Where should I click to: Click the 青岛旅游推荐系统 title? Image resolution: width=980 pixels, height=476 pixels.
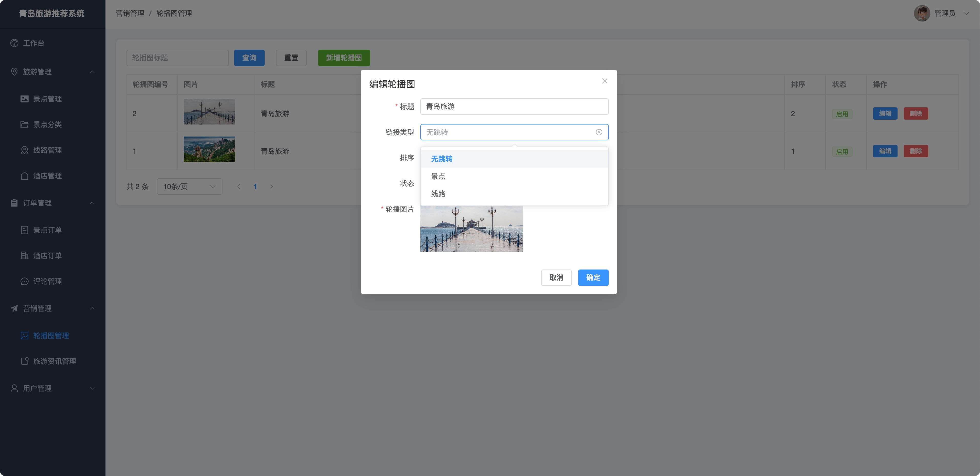pyautogui.click(x=52, y=13)
